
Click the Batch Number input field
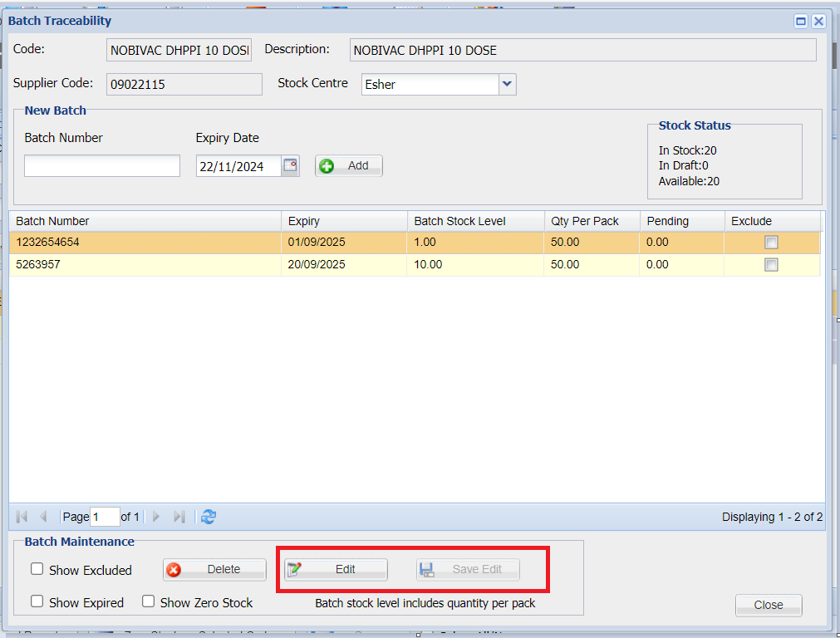(x=102, y=165)
